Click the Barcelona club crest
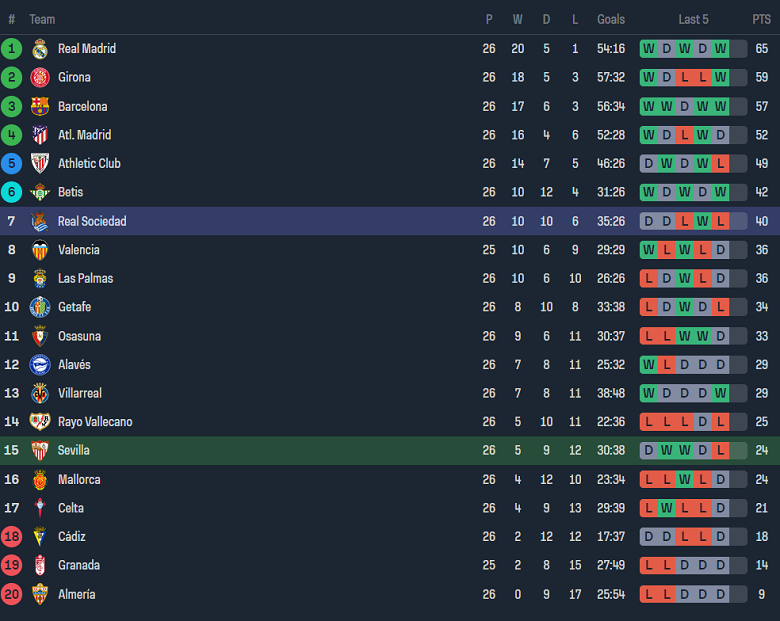The height and width of the screenshot is (621, 780). coord(40,106)
